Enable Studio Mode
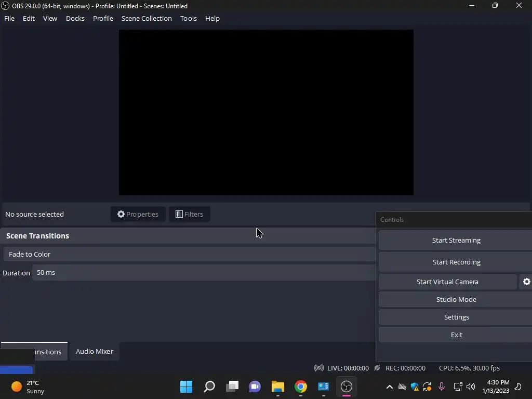 (x=456, y=299)
